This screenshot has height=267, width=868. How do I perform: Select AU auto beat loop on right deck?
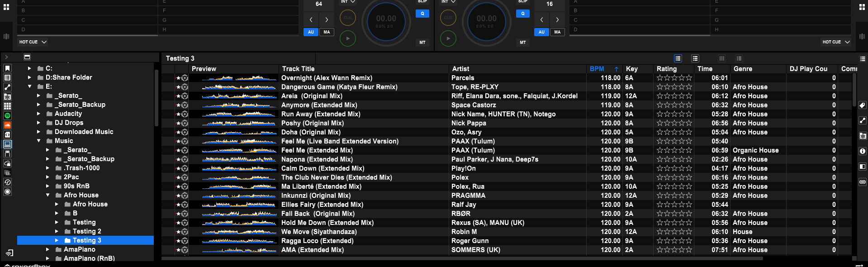(541, 32)
